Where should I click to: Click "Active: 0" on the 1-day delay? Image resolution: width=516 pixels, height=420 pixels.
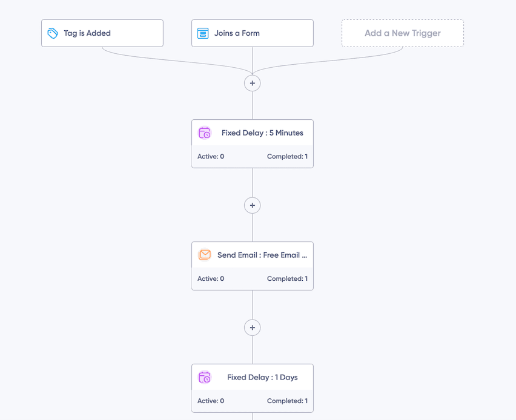[210, 401]
